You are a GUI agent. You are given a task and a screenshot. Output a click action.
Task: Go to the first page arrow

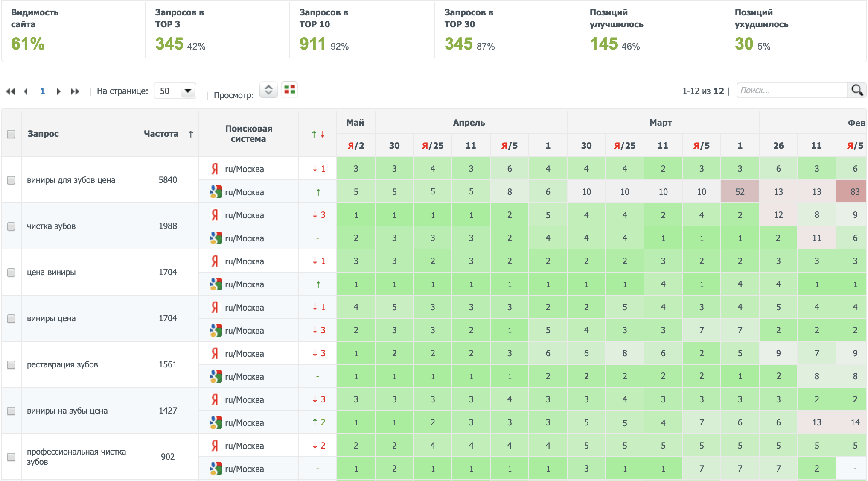click(x=10, y=91)
